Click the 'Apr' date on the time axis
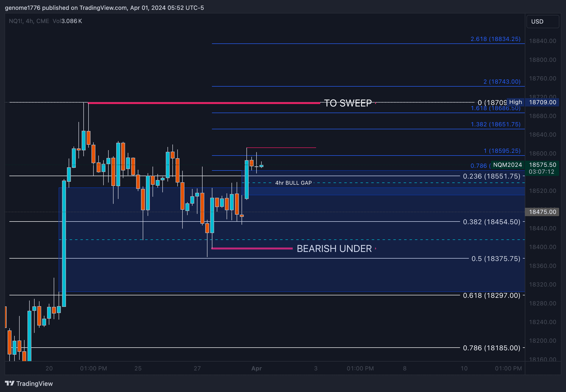The width and height of the screenshot is (566, 392). (257, 368)
